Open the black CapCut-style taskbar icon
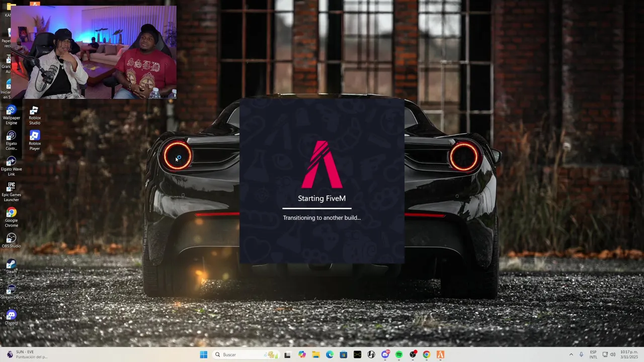 357,354
